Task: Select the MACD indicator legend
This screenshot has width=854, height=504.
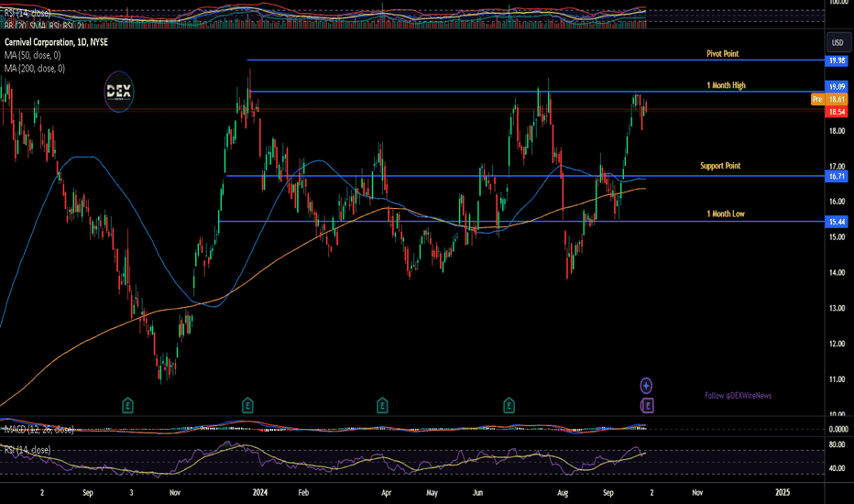Action: (x=38, y=430)
